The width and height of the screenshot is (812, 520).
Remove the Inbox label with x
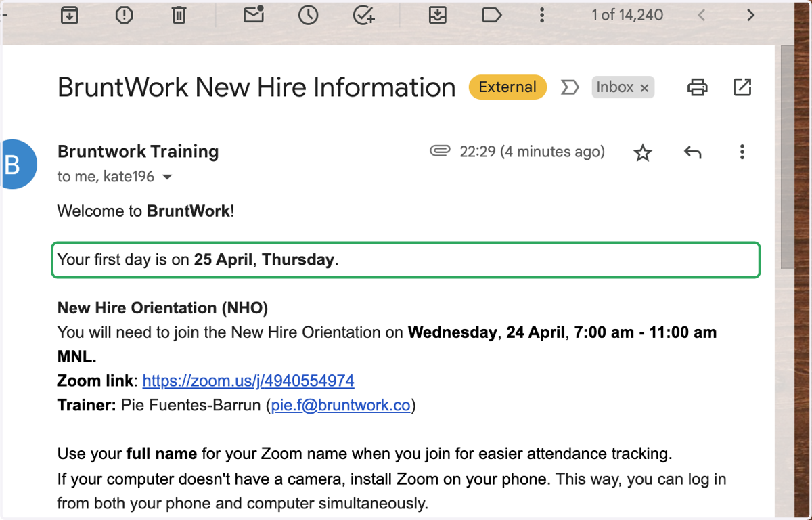[644, 87]
